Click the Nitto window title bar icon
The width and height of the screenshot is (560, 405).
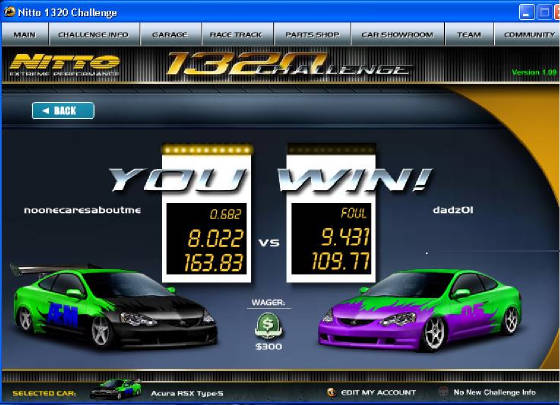pyautogui.click(x=9, y=12)
